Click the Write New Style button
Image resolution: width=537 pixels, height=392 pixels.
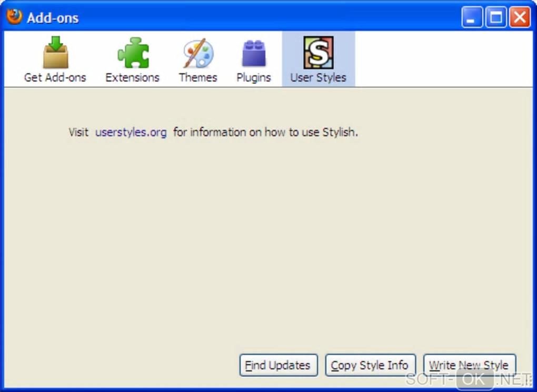[470, 365]
